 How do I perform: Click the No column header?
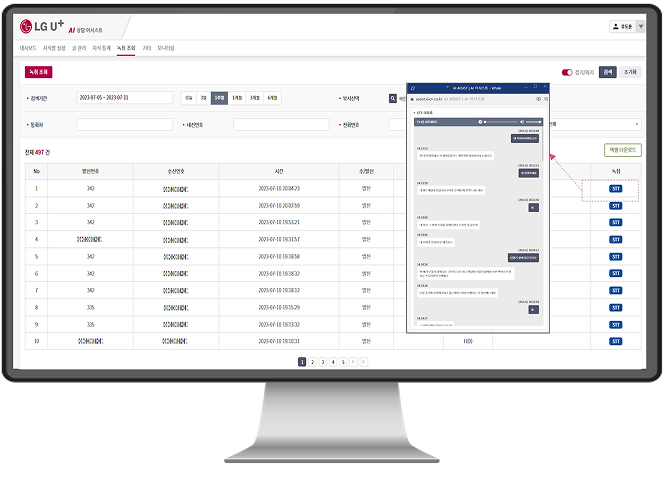pyautogui.click(x=36, y=171)
